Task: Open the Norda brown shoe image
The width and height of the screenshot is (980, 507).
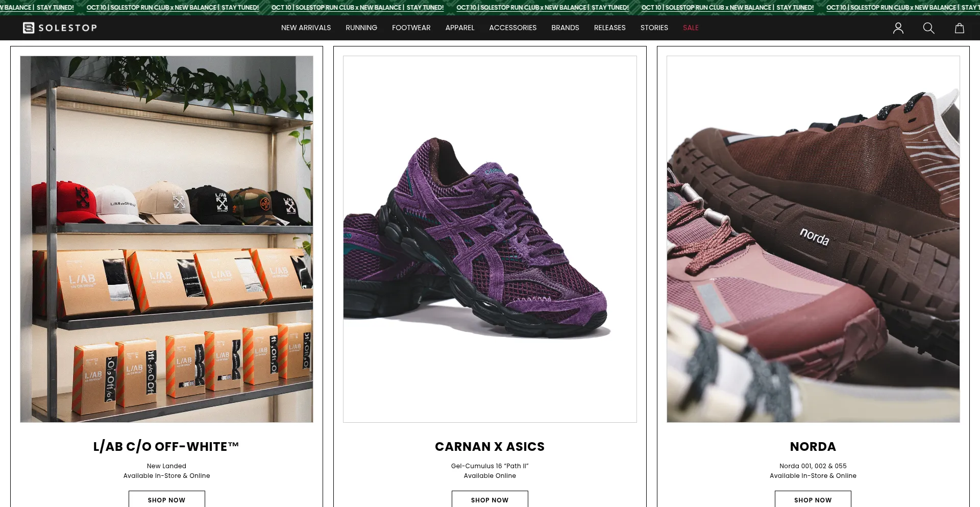Action: (x=813, y=239)
